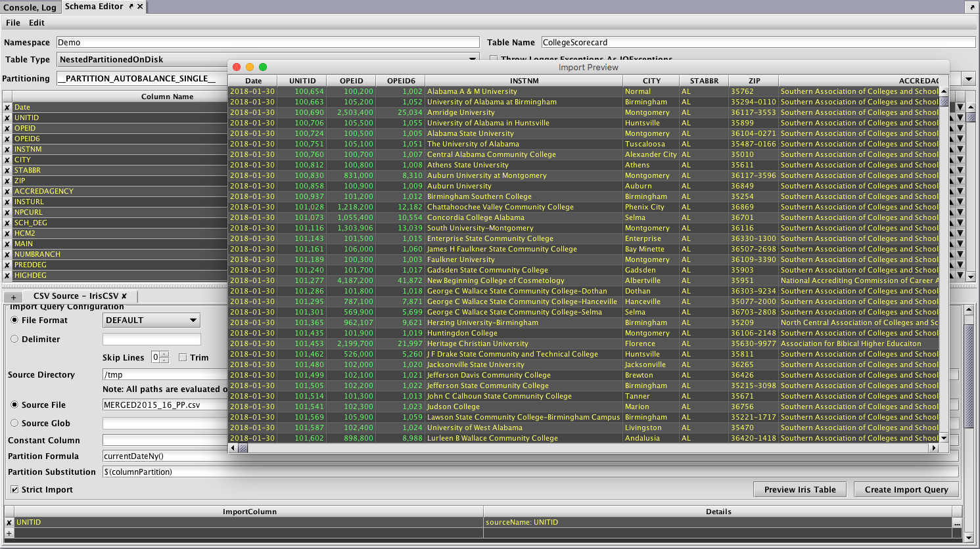Uncheck the Strict Import checkbox
This screenshot has width=980, height=549.
(x=14, y=490)
